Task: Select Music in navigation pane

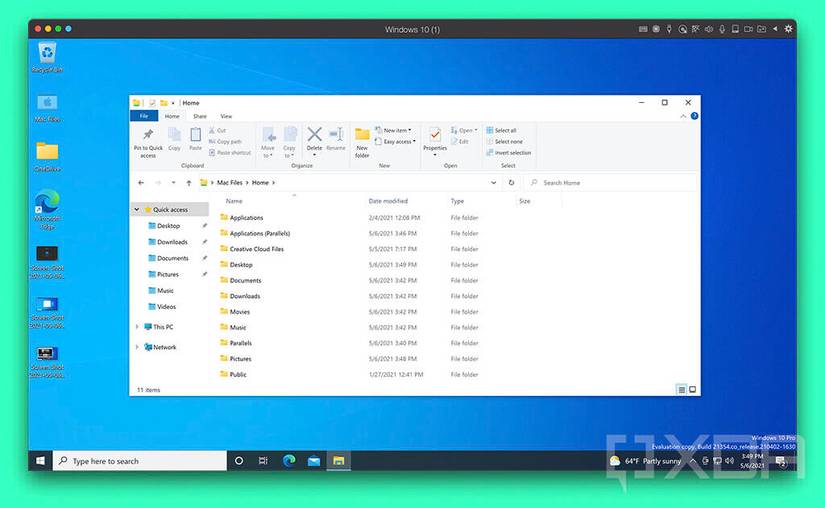Action: (165, 290)
